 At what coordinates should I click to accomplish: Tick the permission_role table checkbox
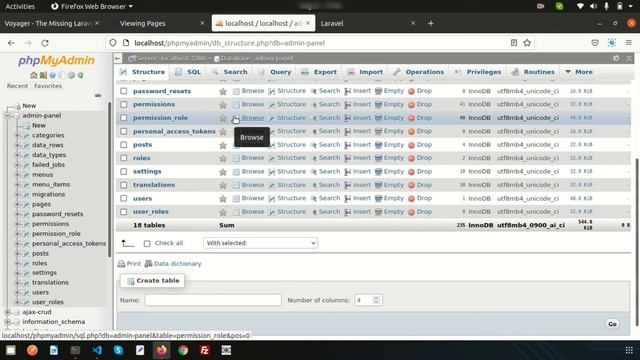pos(124,118)
